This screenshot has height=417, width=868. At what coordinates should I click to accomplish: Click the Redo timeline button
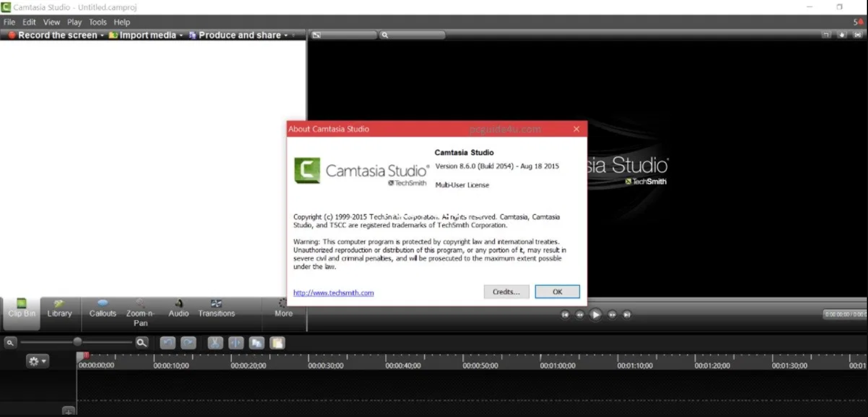(188, 343)
